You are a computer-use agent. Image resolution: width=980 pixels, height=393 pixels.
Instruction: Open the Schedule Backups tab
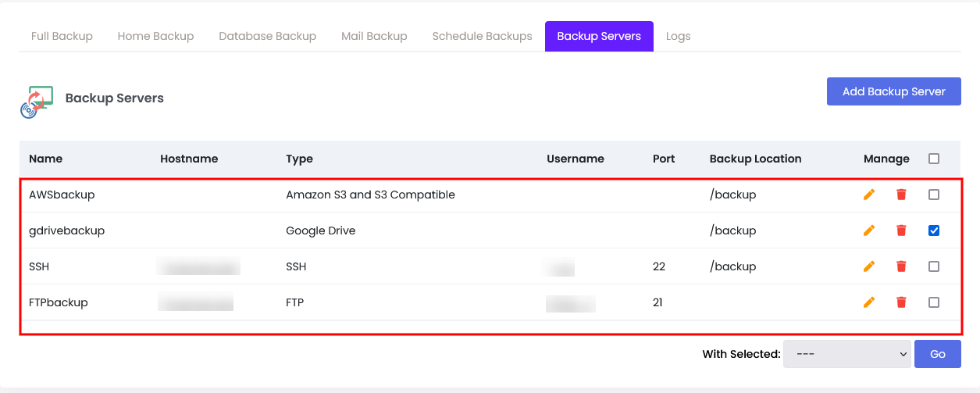pos(482,36)
